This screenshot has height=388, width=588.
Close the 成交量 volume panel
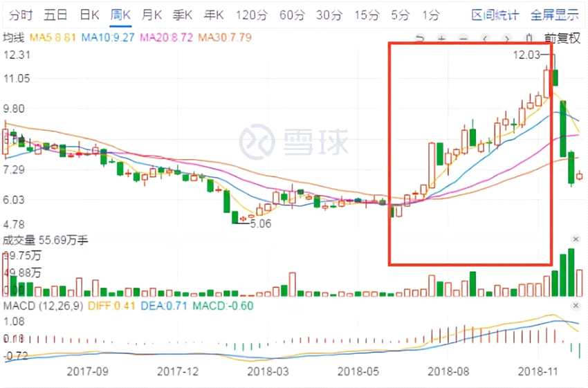pos(576,239)
